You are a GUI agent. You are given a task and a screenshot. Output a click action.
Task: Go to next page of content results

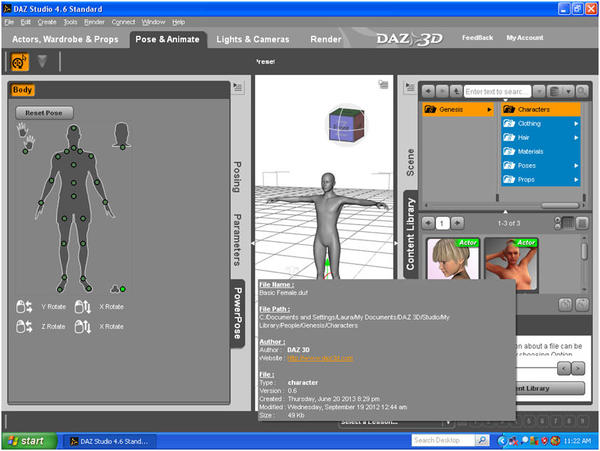point(457,223)
